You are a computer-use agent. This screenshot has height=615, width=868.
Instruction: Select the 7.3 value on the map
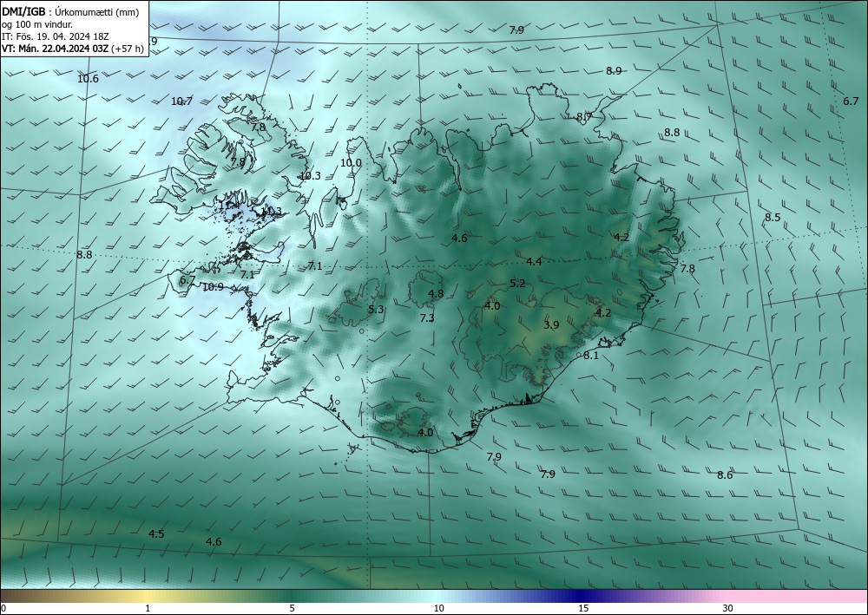(427, 318)
